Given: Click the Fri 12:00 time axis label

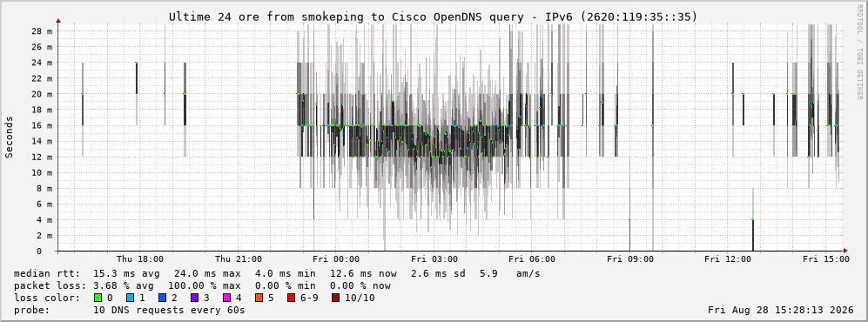Looking at the screenshot, I should 728,258.
